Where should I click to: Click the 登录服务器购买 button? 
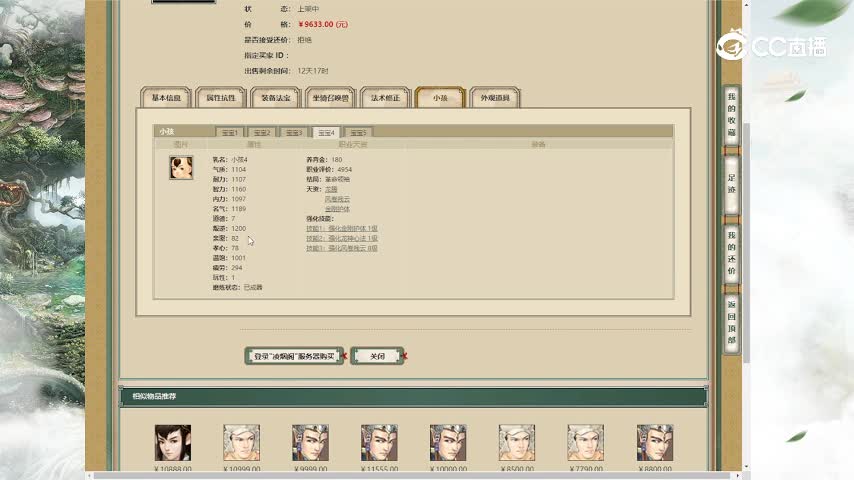point(294,356)
